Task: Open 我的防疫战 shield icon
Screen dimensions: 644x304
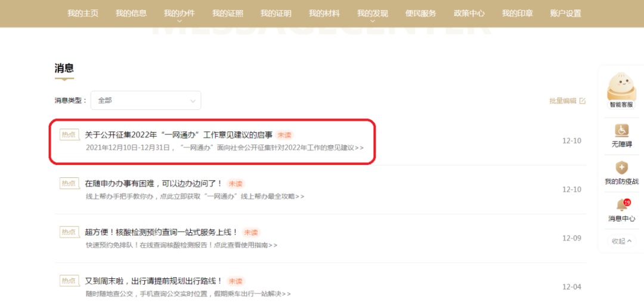Action: point(621,168)
